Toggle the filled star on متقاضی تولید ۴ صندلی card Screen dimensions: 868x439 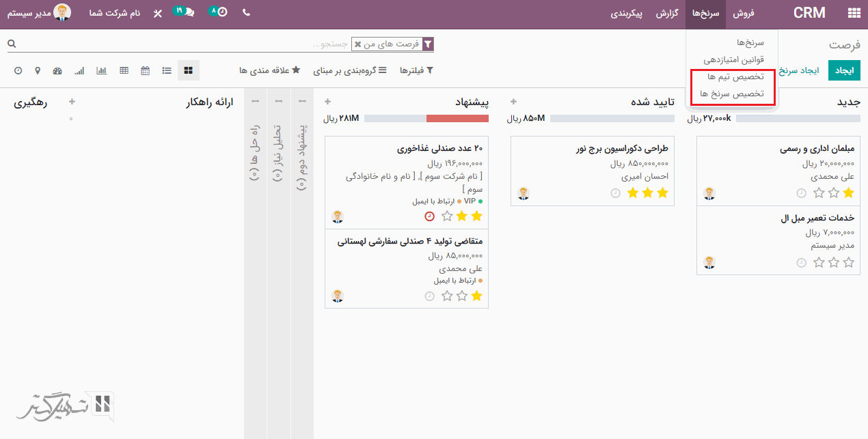(x=476, y=296)
